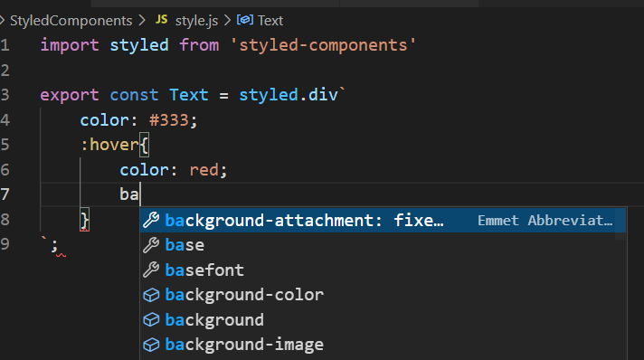Click the JS file icon in breadcrumb
Viewport: 644px width, 360px height.
point(161,19)
